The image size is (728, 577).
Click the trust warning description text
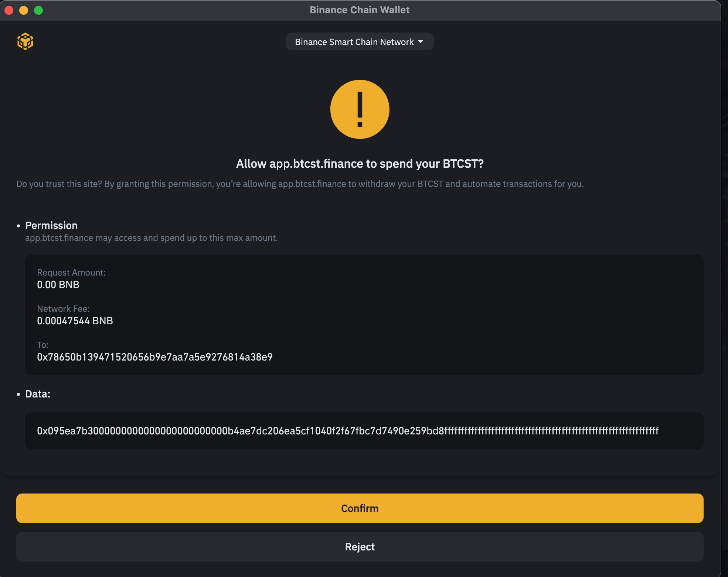(300, 184)
